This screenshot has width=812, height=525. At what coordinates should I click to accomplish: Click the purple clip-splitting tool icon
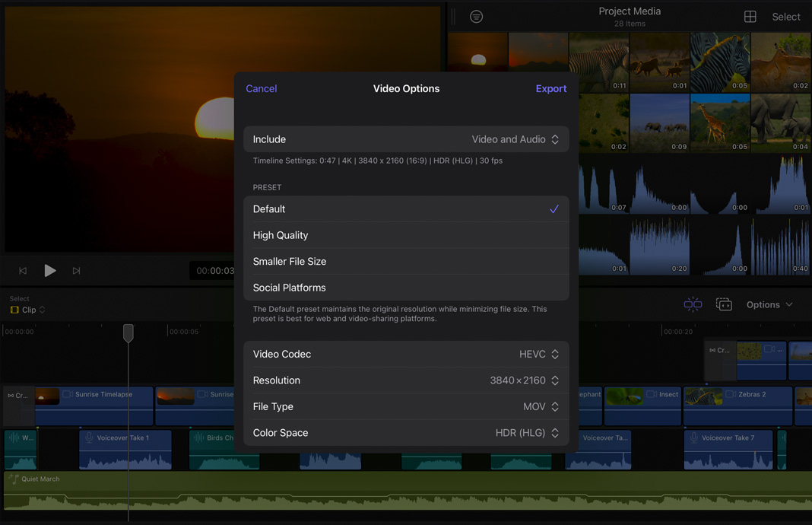693,304
